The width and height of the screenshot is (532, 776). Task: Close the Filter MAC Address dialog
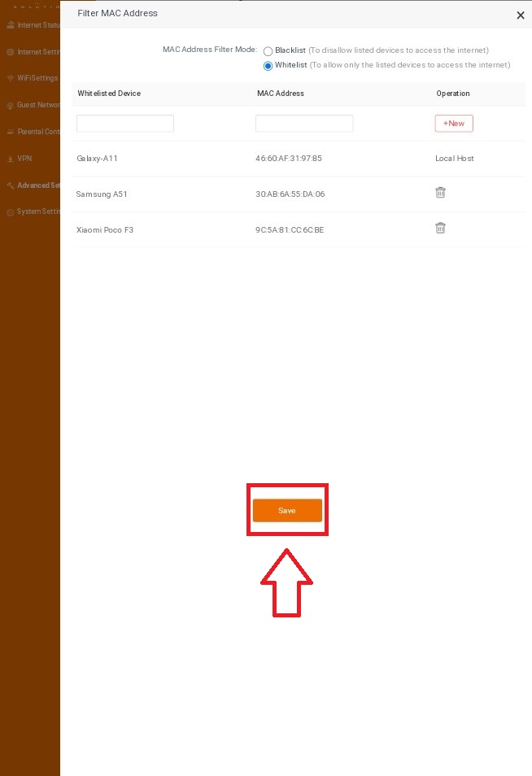(521, 15)
